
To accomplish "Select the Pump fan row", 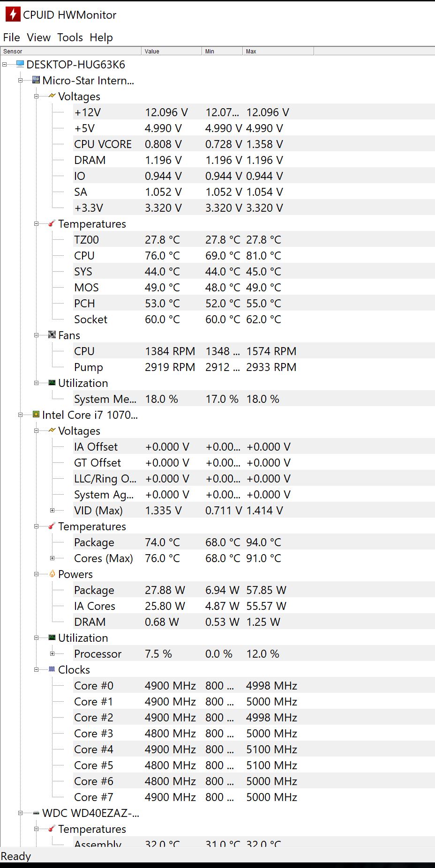I will [254, 367].
